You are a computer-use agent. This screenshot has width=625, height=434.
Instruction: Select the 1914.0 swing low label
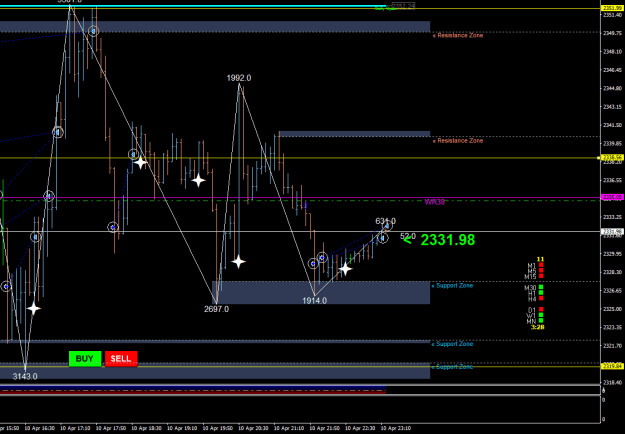tap(314, 301)
